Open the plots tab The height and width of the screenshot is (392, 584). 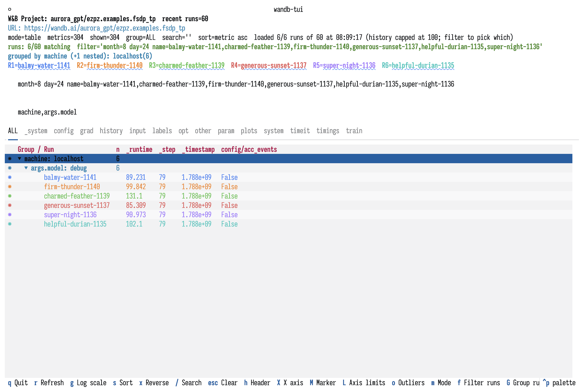click(x=249, y=131)
